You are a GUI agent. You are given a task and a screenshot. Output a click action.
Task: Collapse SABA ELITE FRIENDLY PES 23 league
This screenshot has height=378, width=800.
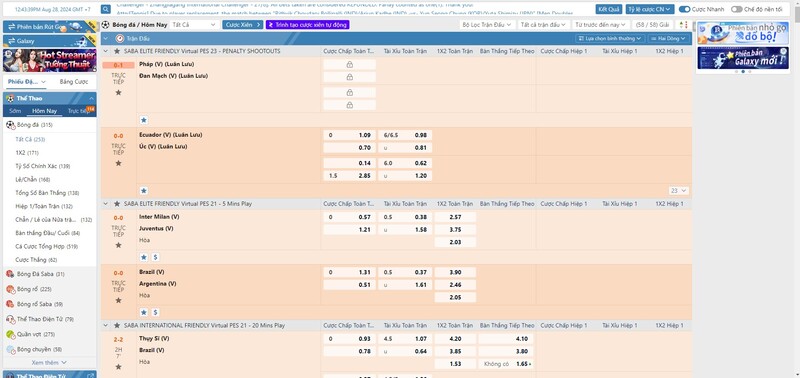click(106, 51)
